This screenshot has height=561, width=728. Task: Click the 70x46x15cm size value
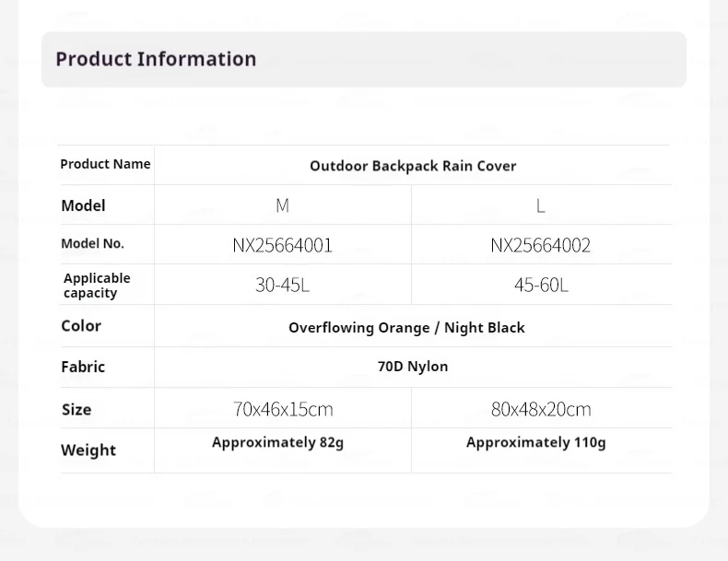(x=283, y=409)
